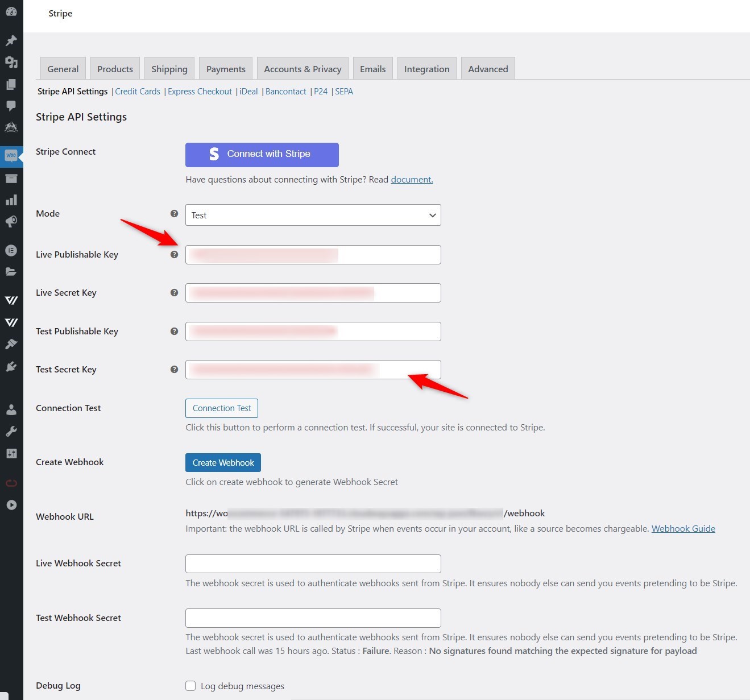Click the Webhook URL ending in /webhook
The height and width of the screenshot is (700, 750).
[x=365, y=513]
